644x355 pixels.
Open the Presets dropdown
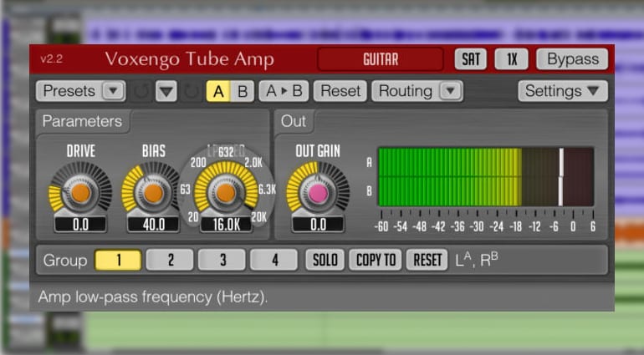(x=80, y=91)
